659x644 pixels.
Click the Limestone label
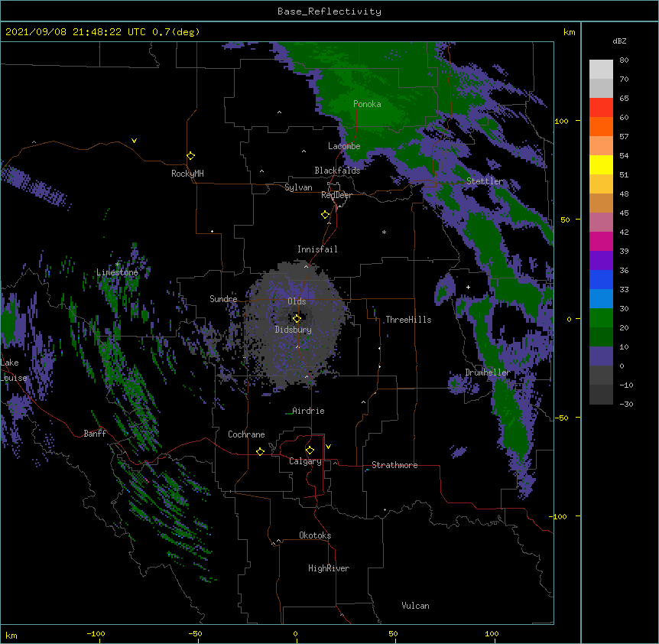click(117, 272)
